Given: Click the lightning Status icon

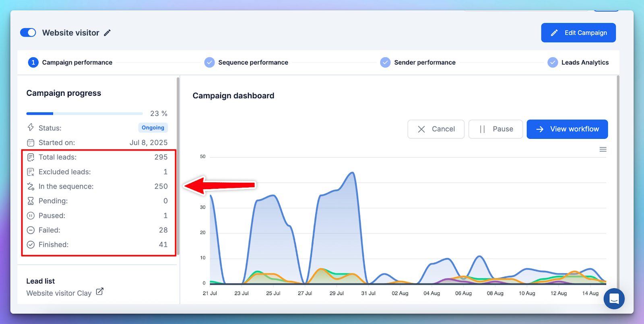Looking at the screenshot, I should 31,128.
